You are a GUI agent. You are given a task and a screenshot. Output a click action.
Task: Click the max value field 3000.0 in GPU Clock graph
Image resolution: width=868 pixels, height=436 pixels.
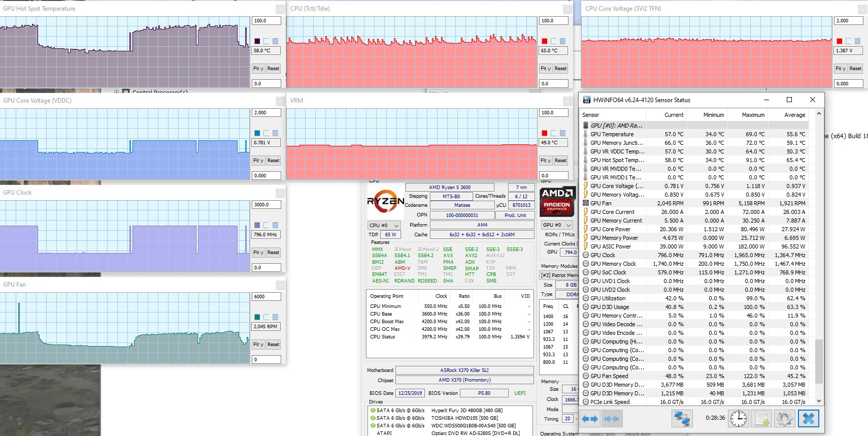tap(266, 205)
